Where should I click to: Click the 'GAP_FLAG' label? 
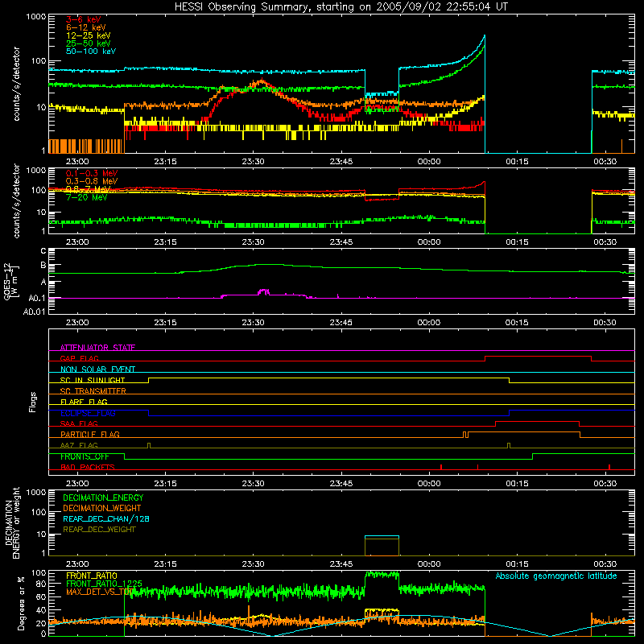click(79, 358)
